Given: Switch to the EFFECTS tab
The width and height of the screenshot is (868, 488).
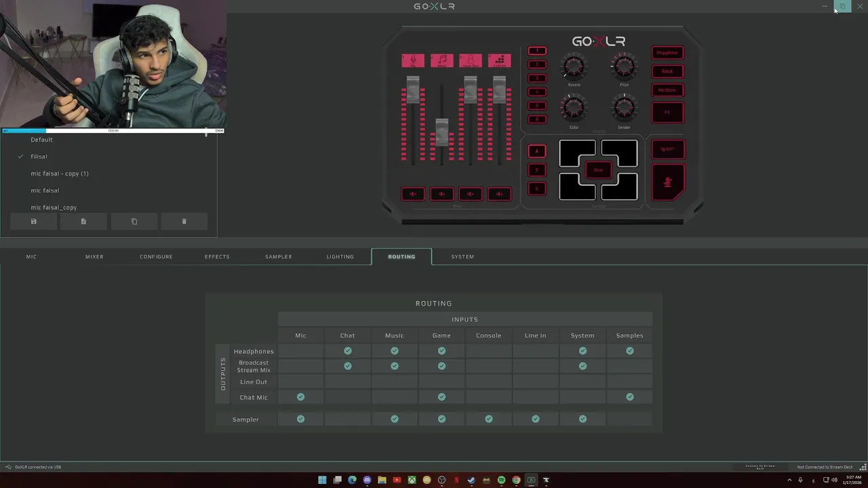Looking at the screenshot, I should click(217, 257).
